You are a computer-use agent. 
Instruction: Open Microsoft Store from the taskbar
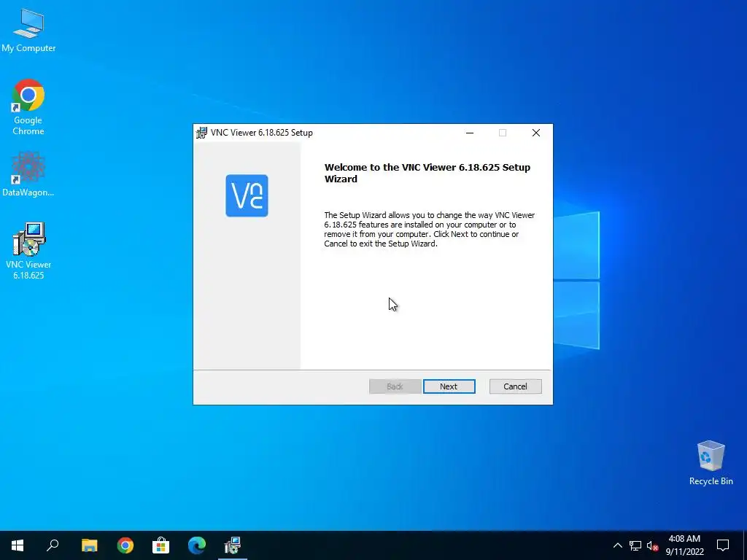coord(161,545)
